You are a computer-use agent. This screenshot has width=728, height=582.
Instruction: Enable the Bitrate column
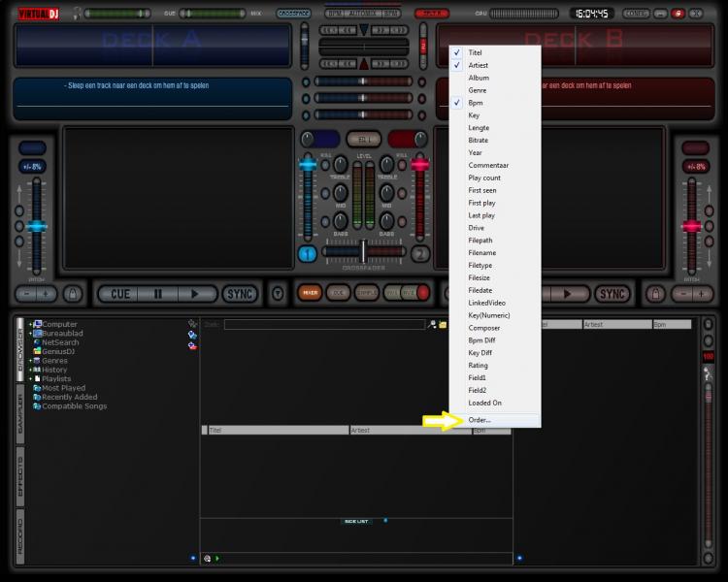click(494, 140)
